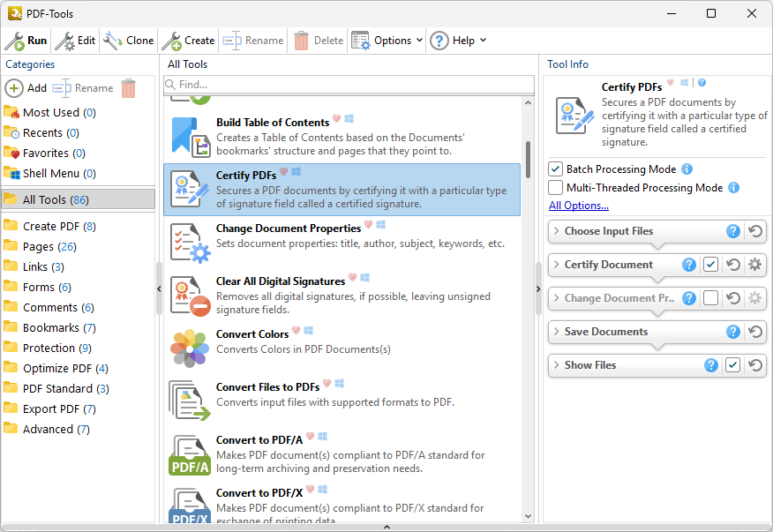Click the Clone tool icon
773x532 pixels.
(x=113, y=41)
